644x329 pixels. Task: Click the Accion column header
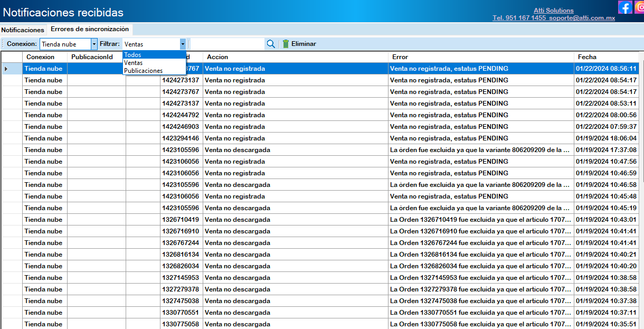point(217,57)
